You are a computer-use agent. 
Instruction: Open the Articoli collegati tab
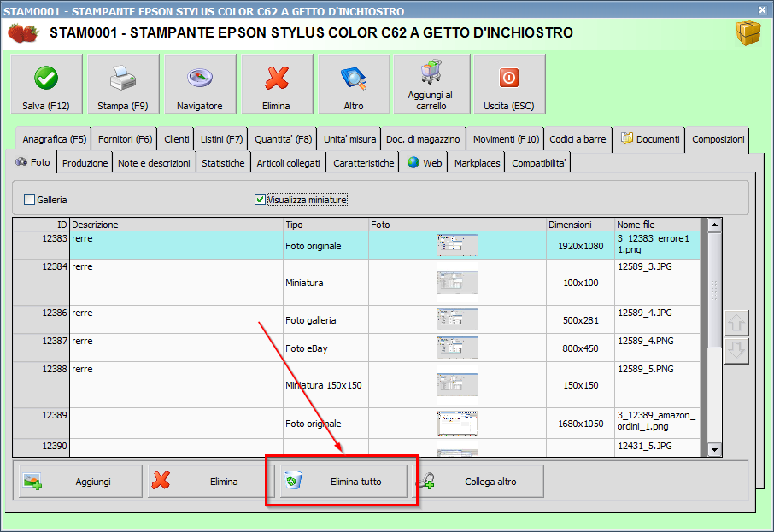[x=288, y=163]
